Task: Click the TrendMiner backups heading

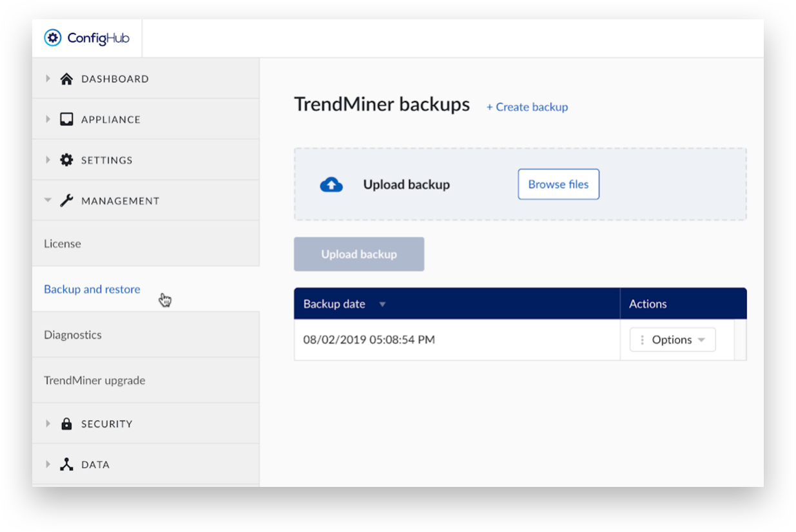Action: click(x=382, y=104)
